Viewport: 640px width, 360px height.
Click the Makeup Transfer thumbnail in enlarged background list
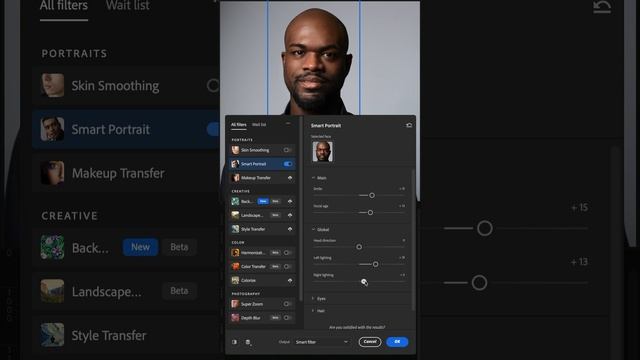(53, 173)
